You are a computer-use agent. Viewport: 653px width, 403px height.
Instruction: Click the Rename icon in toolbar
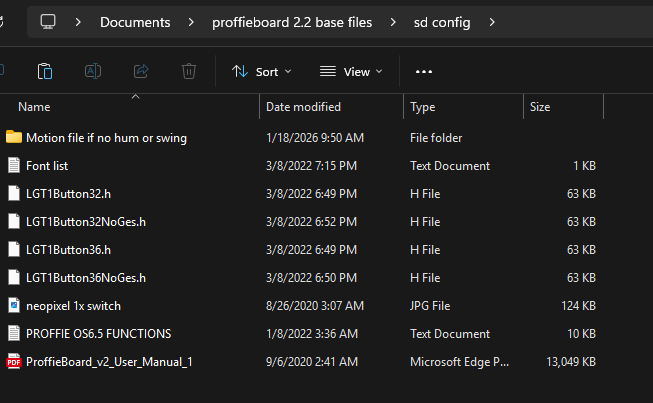pos(93,71)
